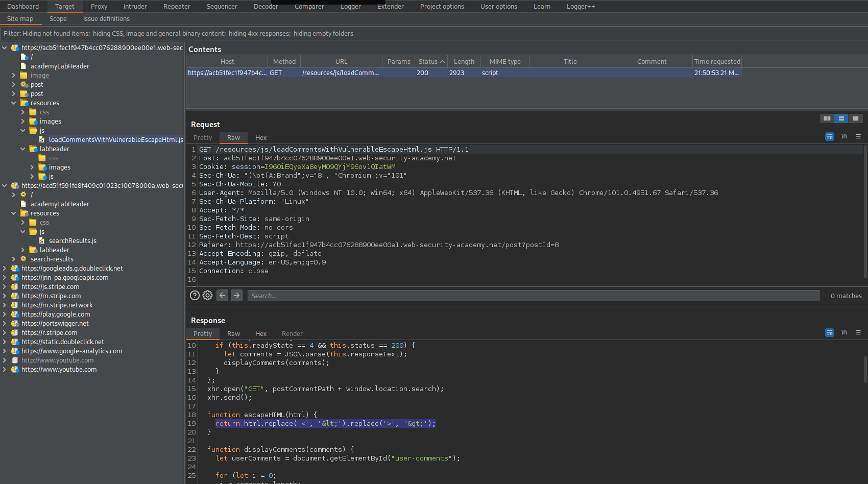Open the Response panel hamburger menu
Image resolution: width=868 pixels, height=484 pixels.
(x=858, y=332)
